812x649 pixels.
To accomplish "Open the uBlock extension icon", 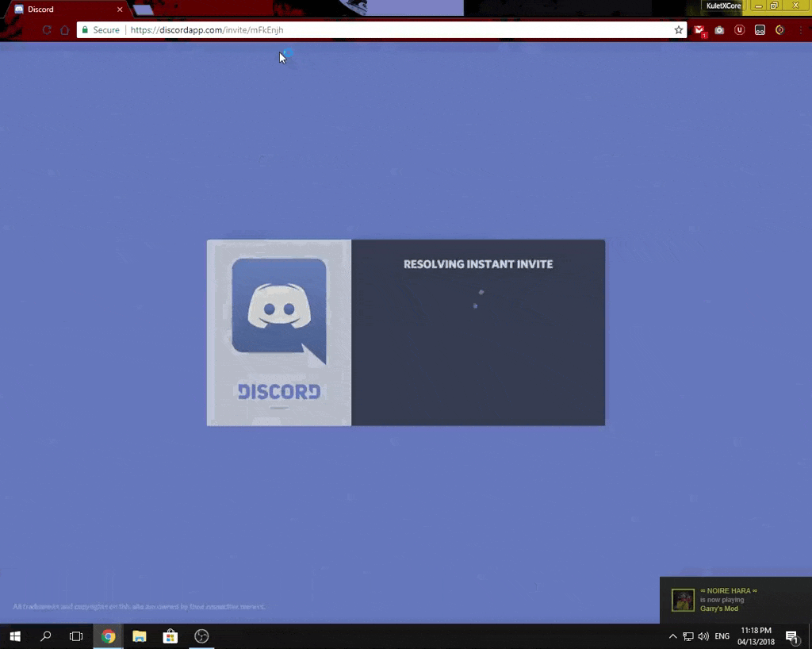I will (739, 30).
